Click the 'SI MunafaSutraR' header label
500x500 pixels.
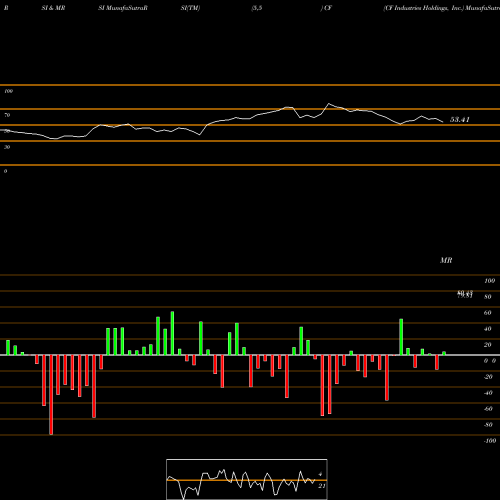[x=123, y=8]
